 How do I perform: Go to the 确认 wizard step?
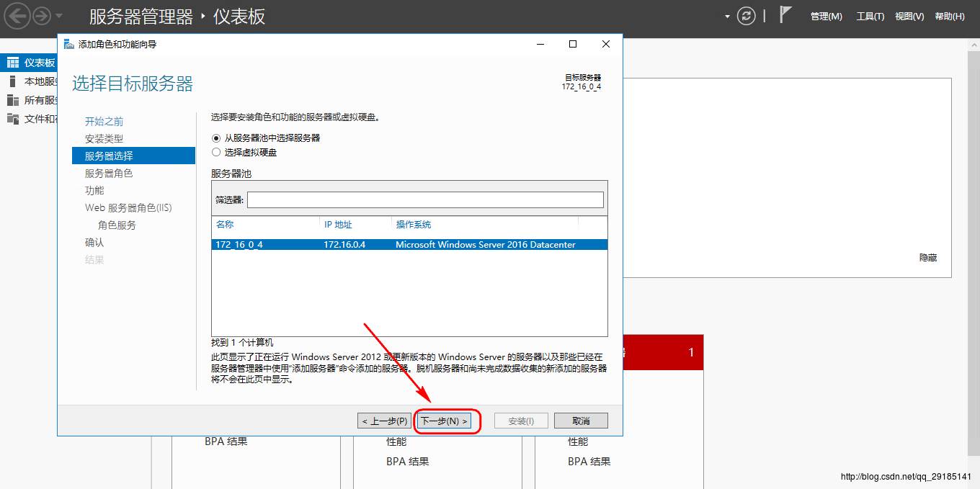[x=94, y=242]
